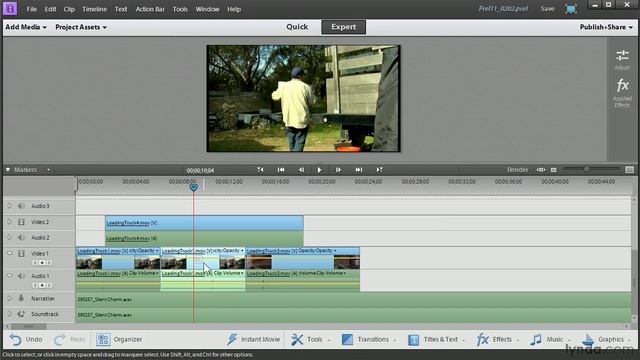The width and height of the screenshot is (640, 360).
Task: Click the microphone icon on Narration track
Action: pos(21,298)
